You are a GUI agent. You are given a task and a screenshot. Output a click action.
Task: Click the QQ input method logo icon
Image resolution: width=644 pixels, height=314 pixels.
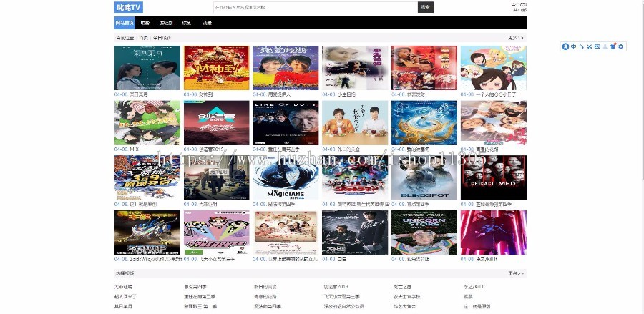pyautogui.click(x=565, y=46)
